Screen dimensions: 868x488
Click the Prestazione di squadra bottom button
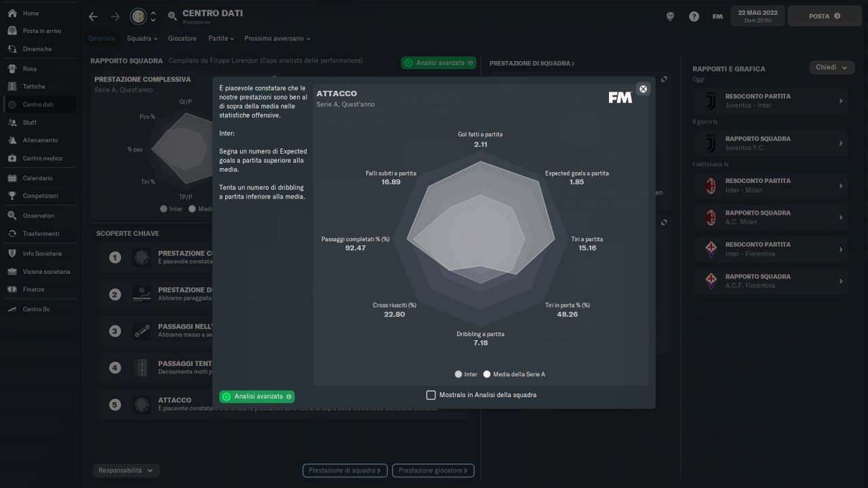click(x=346, y=470)
